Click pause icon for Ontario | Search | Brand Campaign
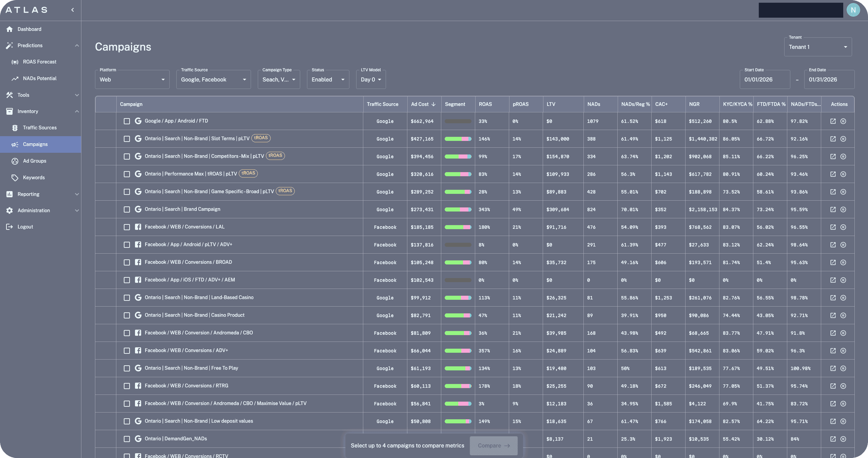This screenshot has width=868, height=458. coord(843,209)
